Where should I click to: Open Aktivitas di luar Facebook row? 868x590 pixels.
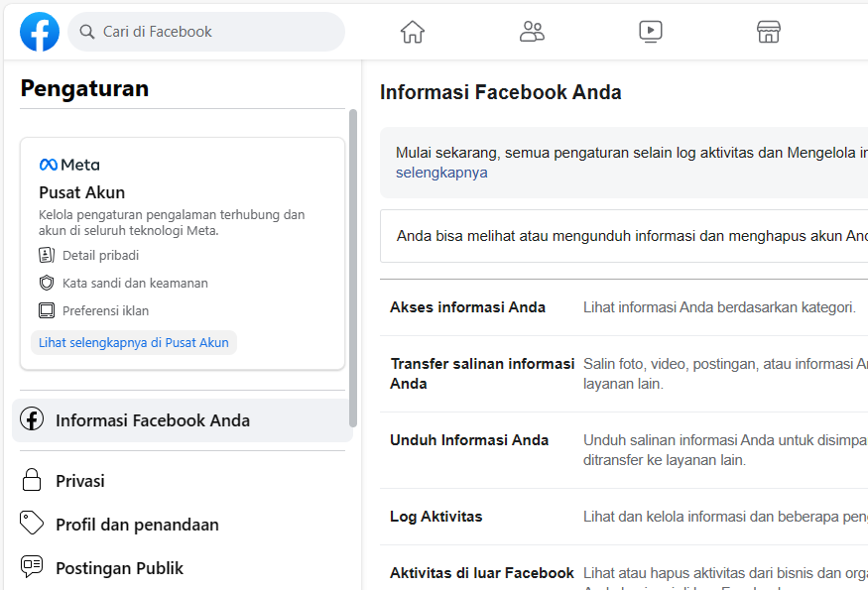(624, 568)
